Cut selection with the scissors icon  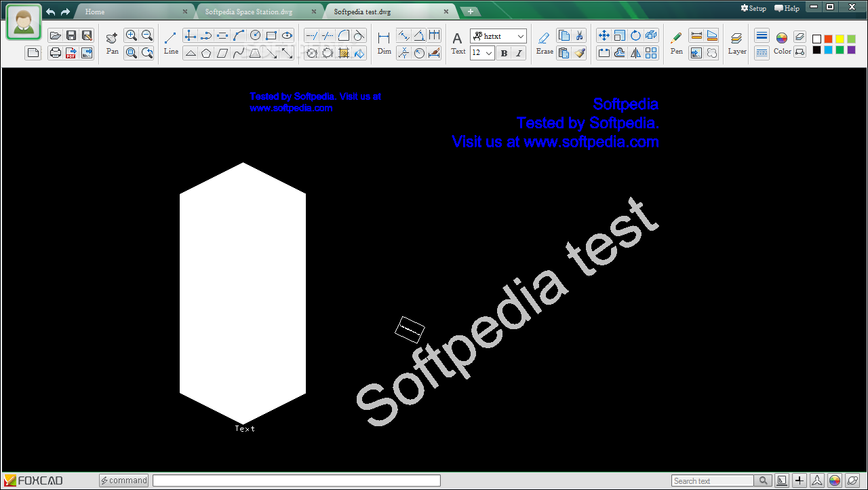click(579, 35)
